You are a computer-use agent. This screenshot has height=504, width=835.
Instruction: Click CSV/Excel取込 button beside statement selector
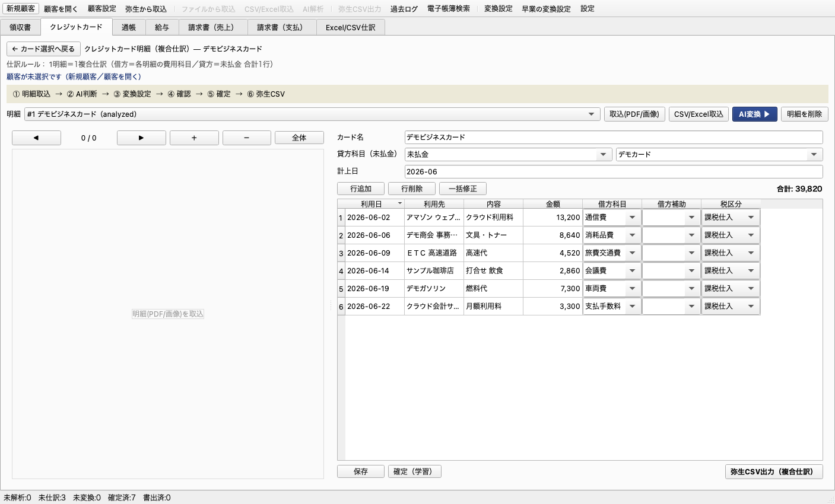pos(699,114)
